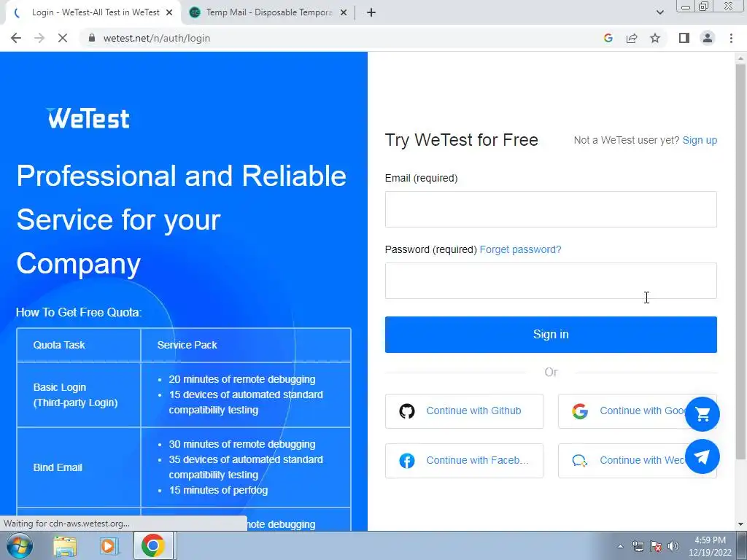Click the browser forward arrow
747x560 pixels.
[39, 38]
